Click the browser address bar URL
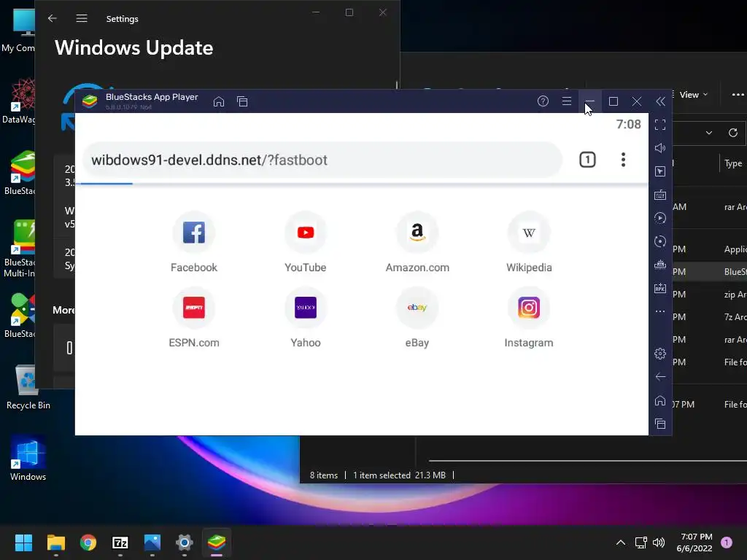 click(322, 160)
